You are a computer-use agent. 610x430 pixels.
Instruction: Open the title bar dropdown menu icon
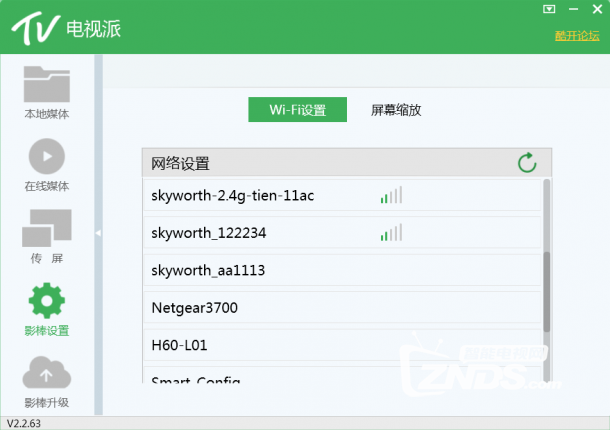pos(549,9)
